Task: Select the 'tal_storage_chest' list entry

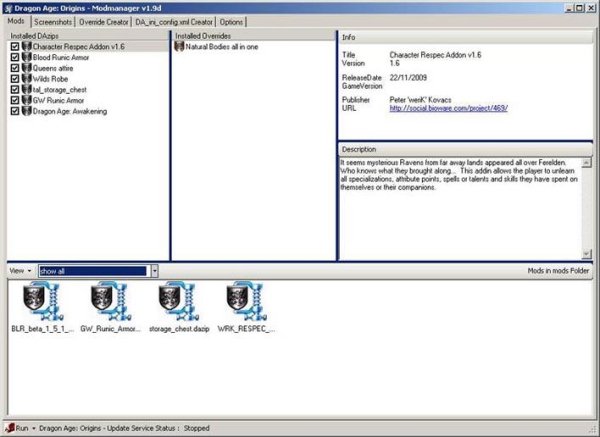Action: 60,90
